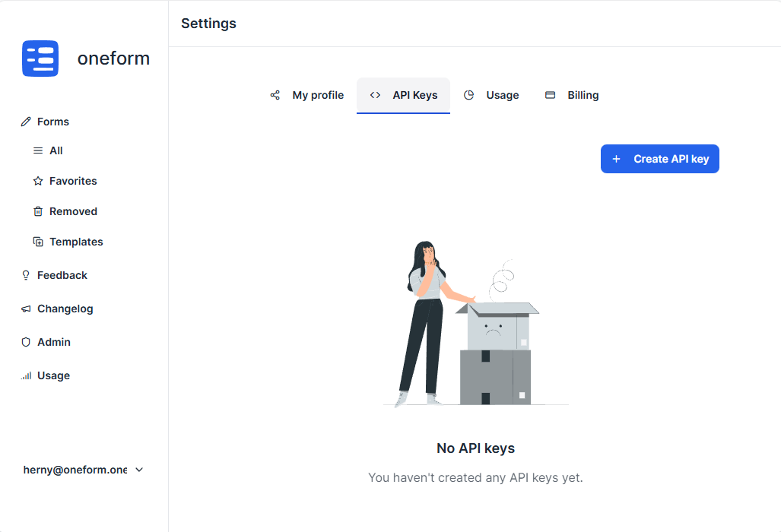Click the Templates icon in the sidebar
The width and height of the screenshot is (781, 532).
[37, 242]
